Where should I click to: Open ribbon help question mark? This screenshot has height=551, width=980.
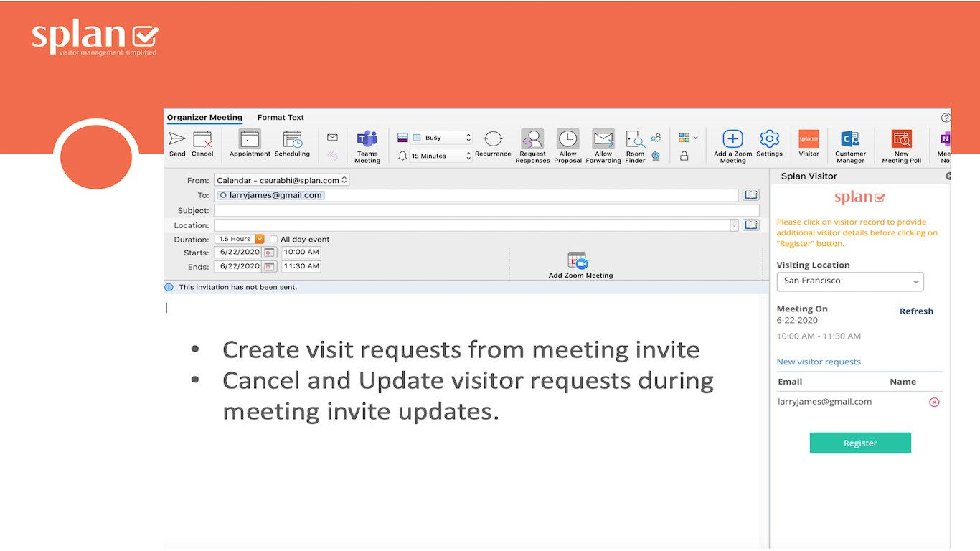946,118
